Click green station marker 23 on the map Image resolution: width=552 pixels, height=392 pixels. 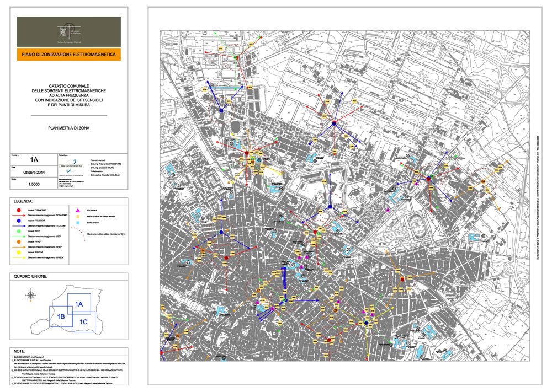pyautogui.click(x=284, y=300)
